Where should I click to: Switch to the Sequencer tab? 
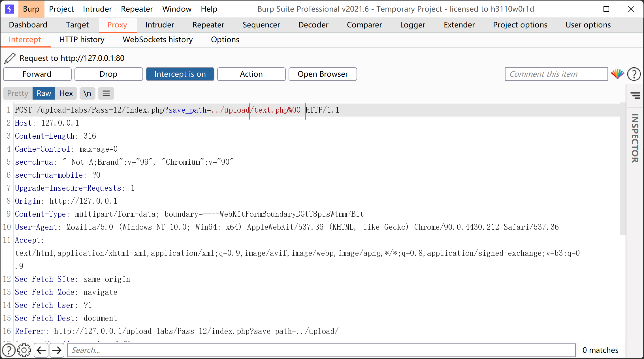261,25
